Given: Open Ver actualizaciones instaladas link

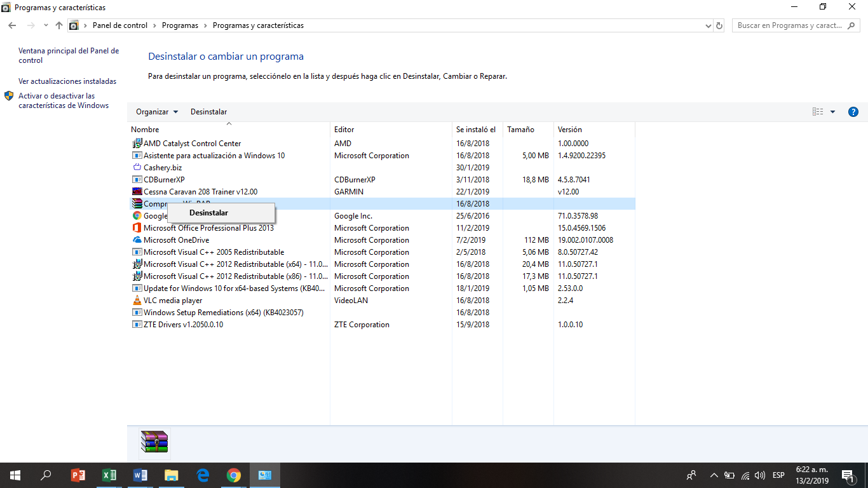Looking at the screenshot, I should click(x=67, y=81).
